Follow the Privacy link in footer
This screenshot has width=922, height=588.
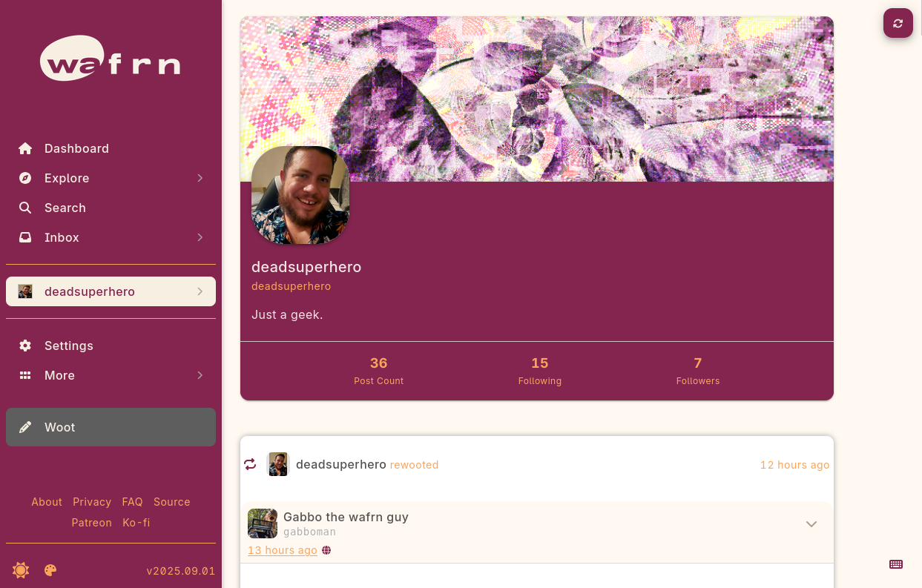92,502
